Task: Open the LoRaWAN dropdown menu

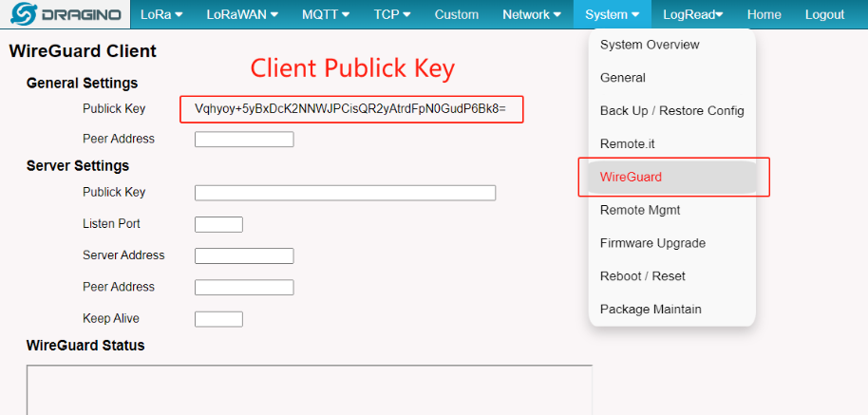Action: point(242,15)
